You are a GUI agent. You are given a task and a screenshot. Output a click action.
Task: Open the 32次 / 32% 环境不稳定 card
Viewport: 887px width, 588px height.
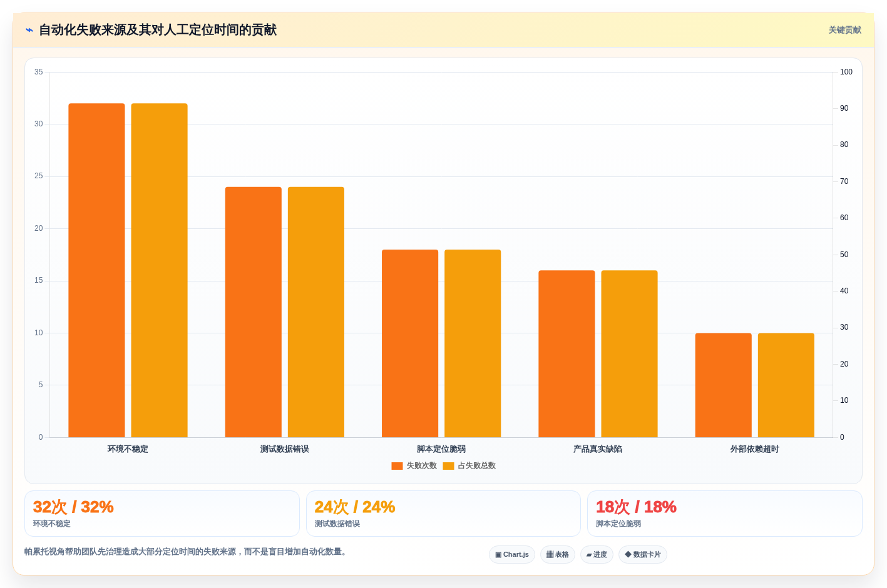(162, 514)
